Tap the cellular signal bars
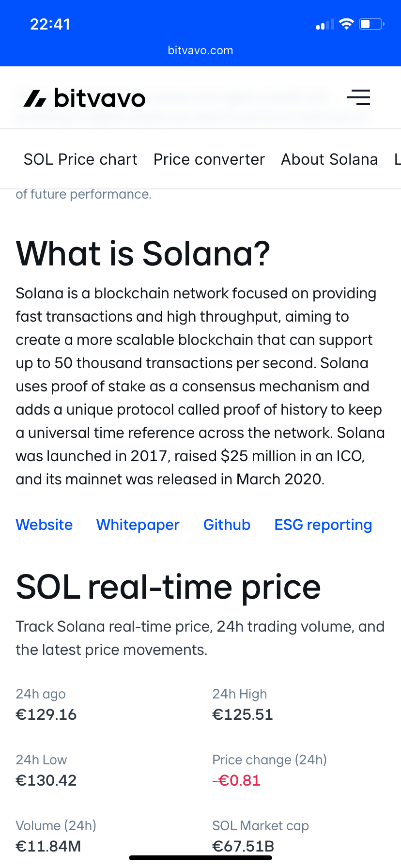401x868 pixels. (325, 24)
